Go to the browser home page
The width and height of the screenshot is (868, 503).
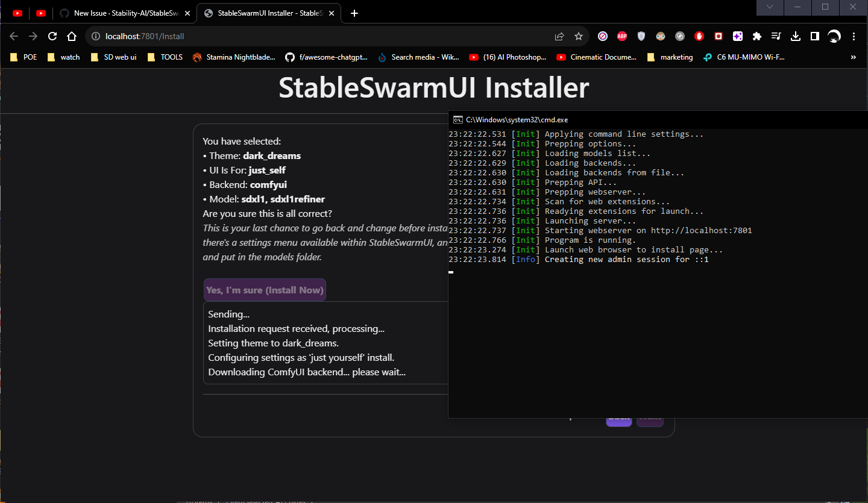click(x=72, y=36)
